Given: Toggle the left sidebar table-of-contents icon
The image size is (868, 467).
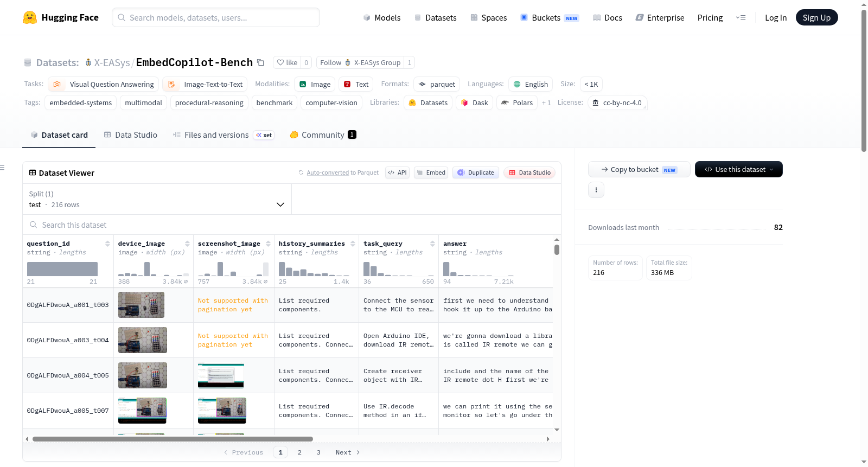Looking at the screenshot, I should point(2,168).
